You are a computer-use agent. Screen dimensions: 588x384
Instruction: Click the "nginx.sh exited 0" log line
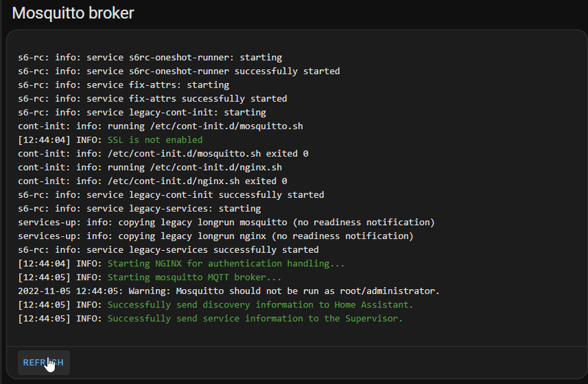[x=152, y=181]
